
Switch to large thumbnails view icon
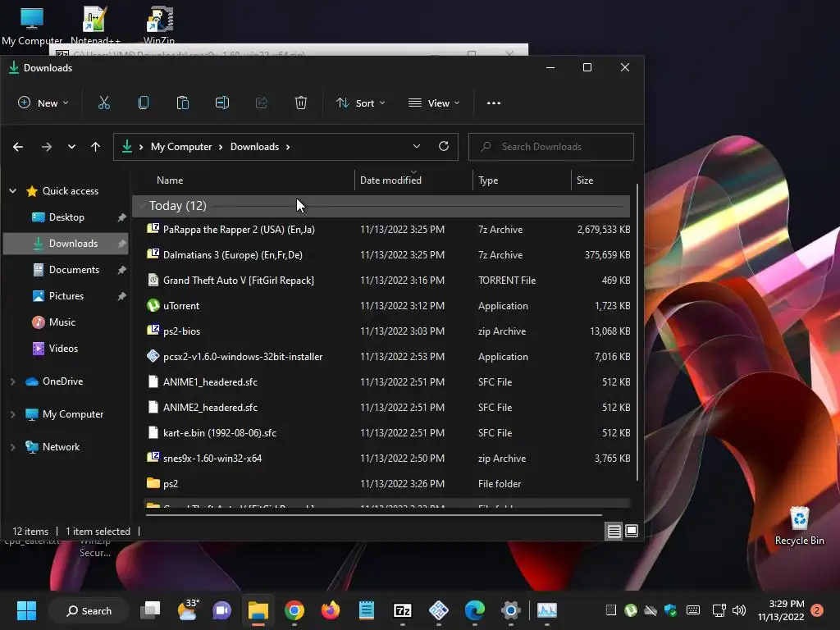point(632,531)
